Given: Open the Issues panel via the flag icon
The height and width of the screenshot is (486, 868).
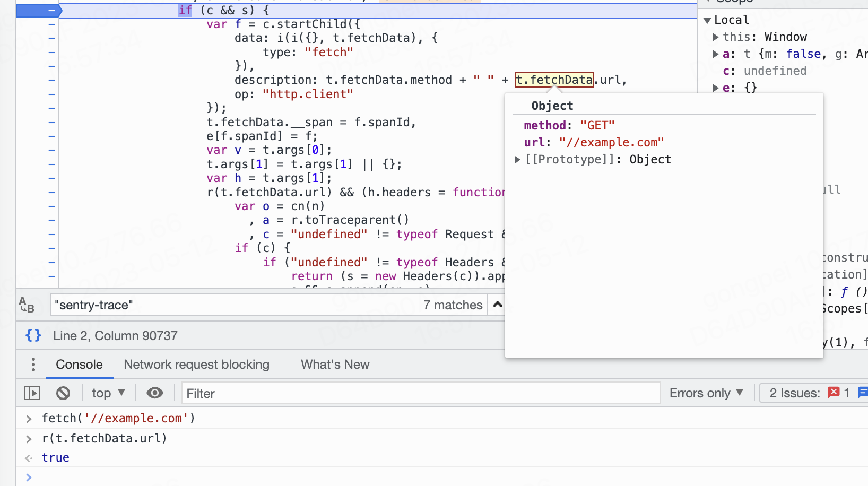Looking at the screenshot, I should coord(864,393).
